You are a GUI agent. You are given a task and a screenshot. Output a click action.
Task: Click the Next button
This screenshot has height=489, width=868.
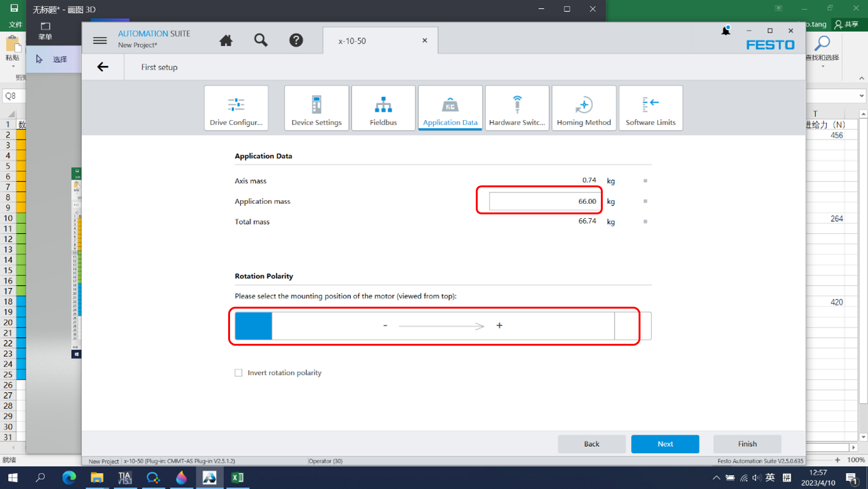pos(665,444)
